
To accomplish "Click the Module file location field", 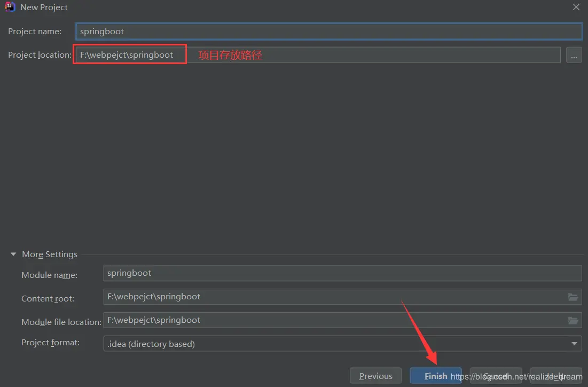I will click(x=342, y=320).
